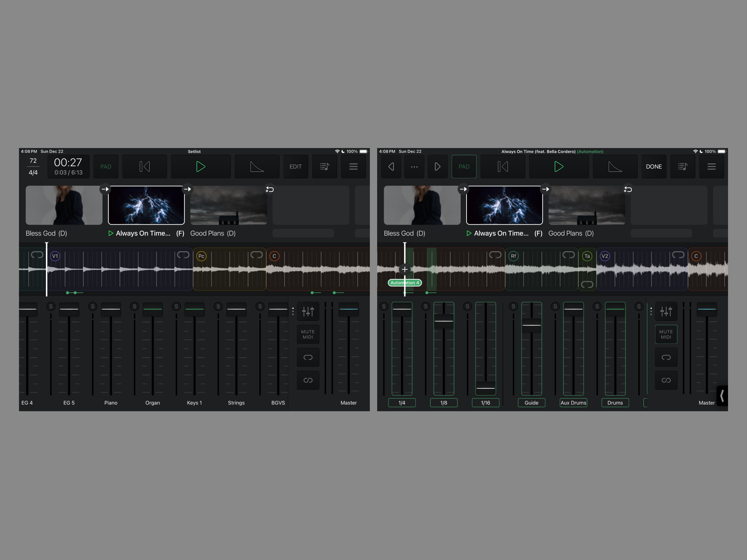Enable the PAD button in the transport bar
The width and height of the screenshot is (747, 560).
[x=106, y=166]
